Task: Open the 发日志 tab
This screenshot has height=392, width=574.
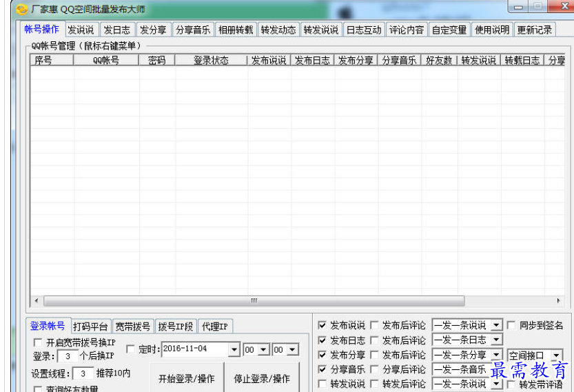Action: (x=116, y=30)
